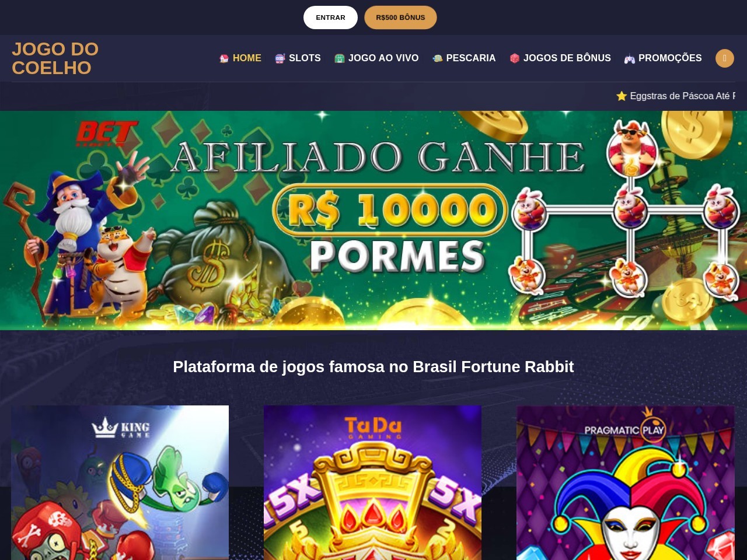The height and width of the screenshot is (560, 747).
Task: Click the HOME menu icon
Action: coord(224,58)
